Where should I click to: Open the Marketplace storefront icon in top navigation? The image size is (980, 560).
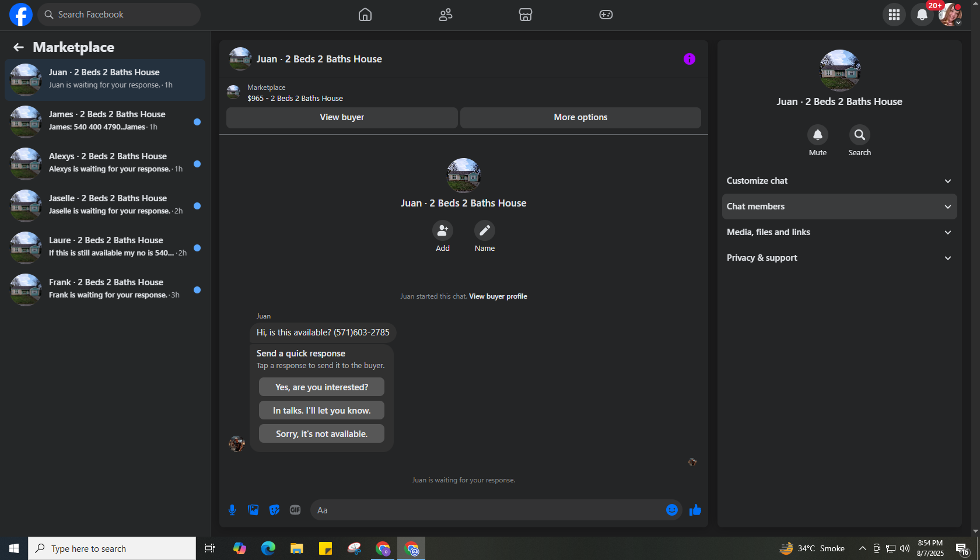tap(526, 15)
